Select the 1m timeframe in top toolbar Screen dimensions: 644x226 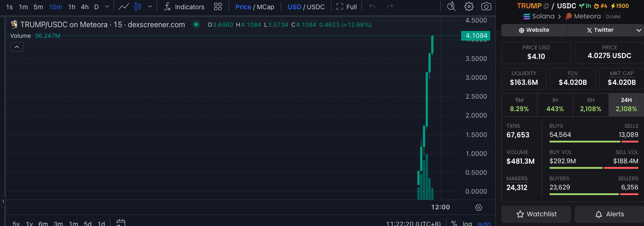point(23,7)
